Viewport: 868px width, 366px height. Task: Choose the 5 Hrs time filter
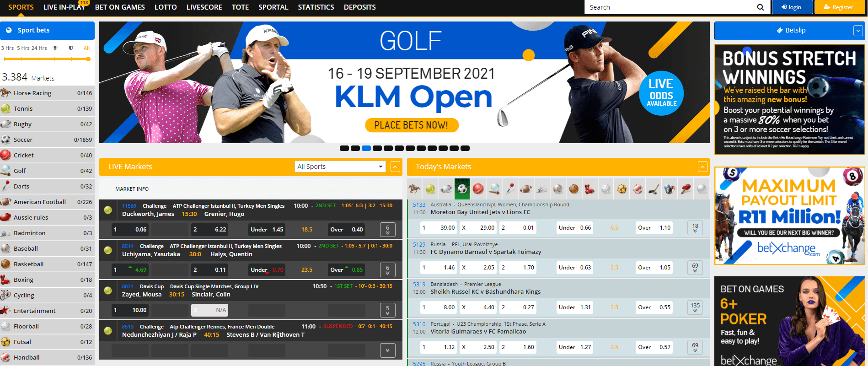tap(23, 48)
